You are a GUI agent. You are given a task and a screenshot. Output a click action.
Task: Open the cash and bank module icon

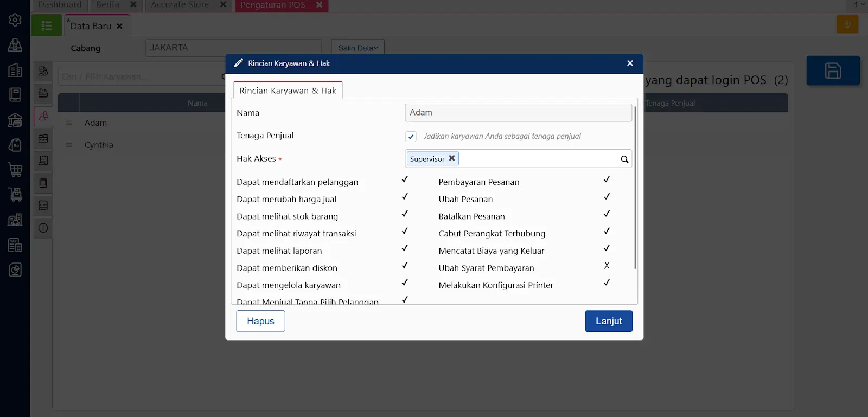tap(15, 120)
